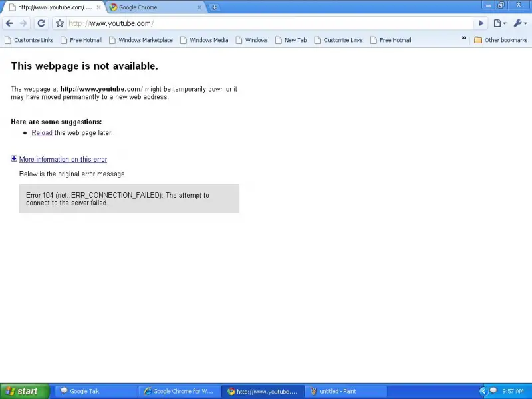Viewport: 532px width, 399px height.
Task: Go back using the back arrow
Action: pyautogui.click(x=9, y=23)
